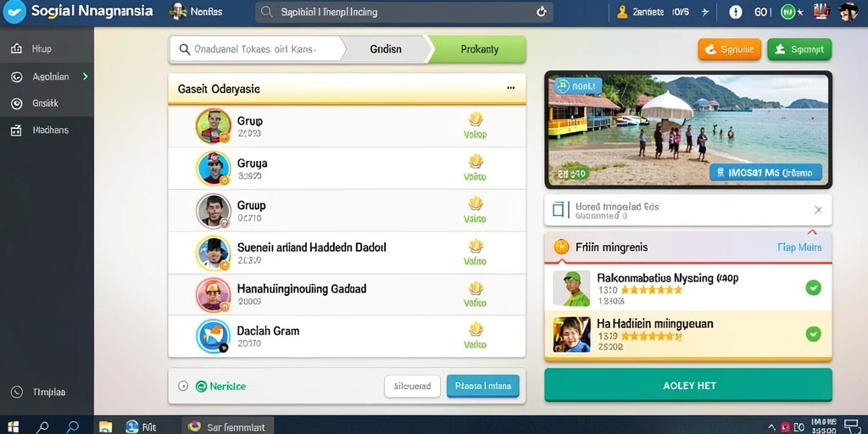This screenshot has width=868, height=434.
Task: Open the Daclah Gram fish avatar
Action: pos(213,337)
